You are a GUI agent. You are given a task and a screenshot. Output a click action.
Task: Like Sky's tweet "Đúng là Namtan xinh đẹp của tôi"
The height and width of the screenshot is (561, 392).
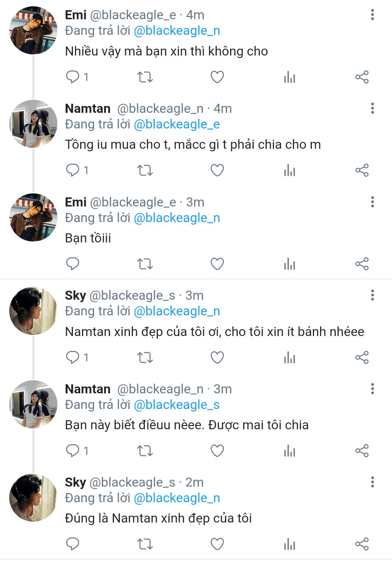217,544
